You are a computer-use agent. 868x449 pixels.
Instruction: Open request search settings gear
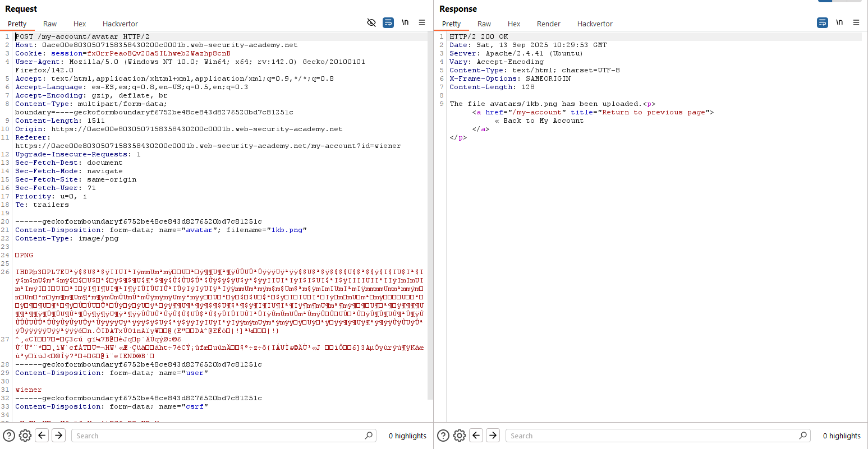25,436
